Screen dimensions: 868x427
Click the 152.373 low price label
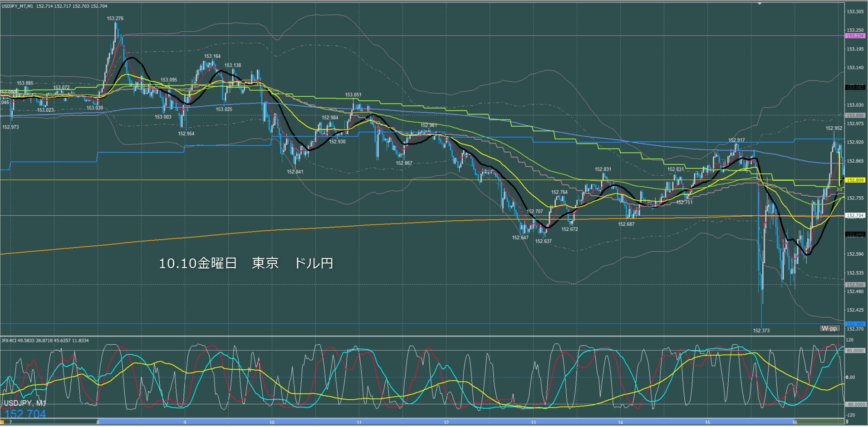[x=761, y=331]
